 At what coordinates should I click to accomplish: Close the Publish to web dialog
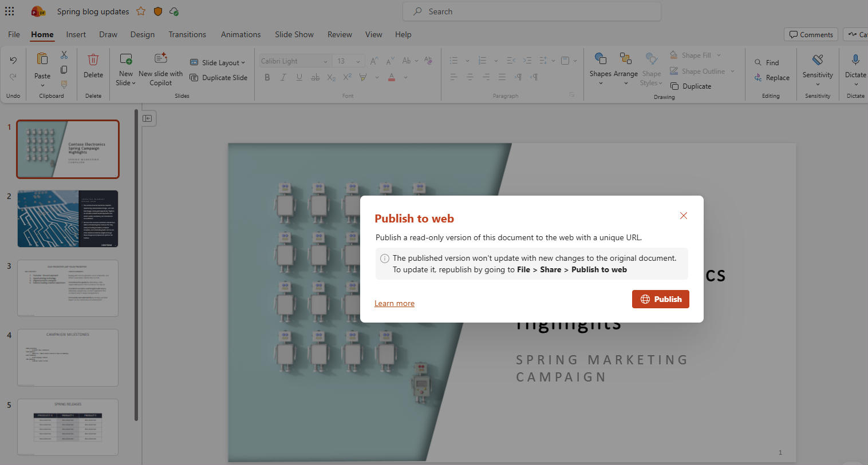click(x=683, y=216)
